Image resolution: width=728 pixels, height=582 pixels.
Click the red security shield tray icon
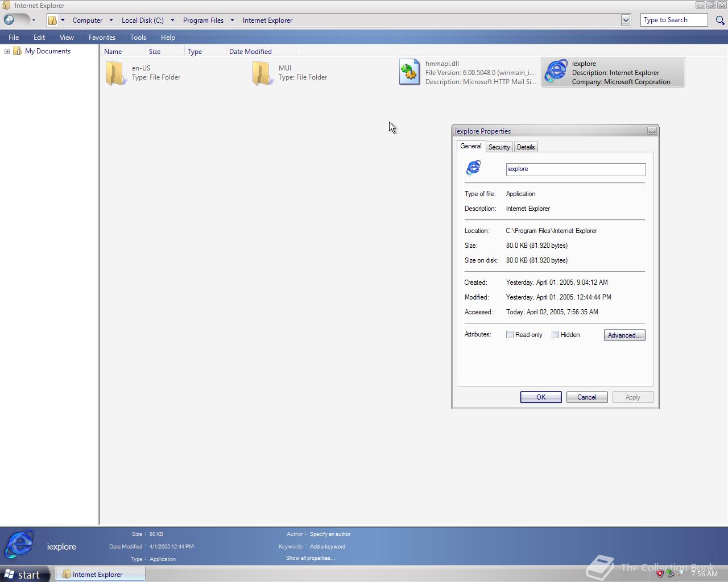click(x=660, y=574)
